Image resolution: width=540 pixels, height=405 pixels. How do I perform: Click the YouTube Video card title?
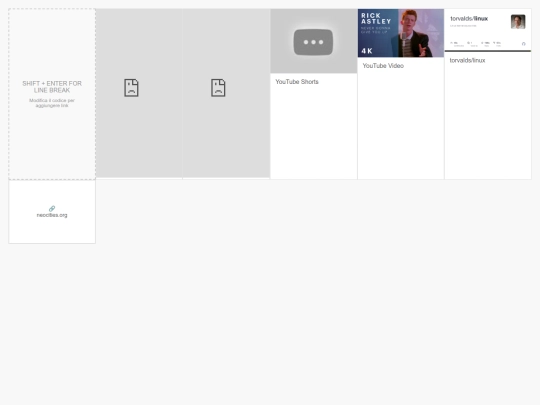coord(383,66)
